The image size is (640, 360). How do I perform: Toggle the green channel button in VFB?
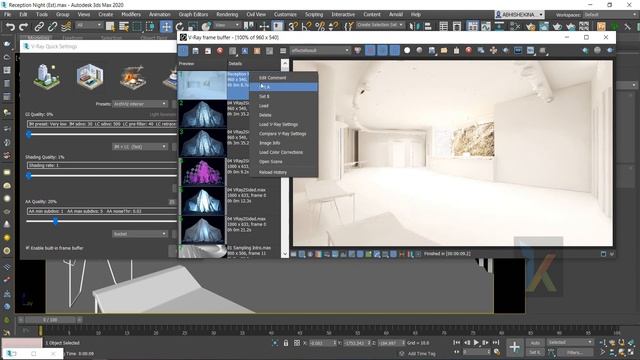(x=382, y=51)
